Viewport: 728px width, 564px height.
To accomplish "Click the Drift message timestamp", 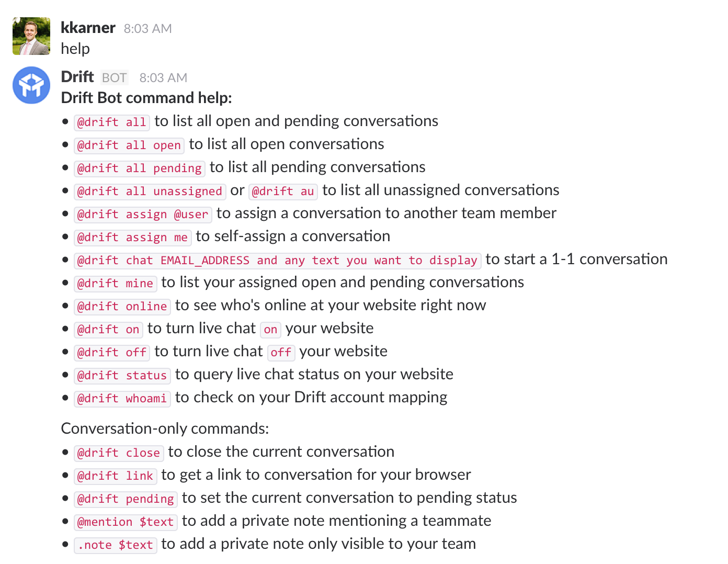I will coord(163,77).
